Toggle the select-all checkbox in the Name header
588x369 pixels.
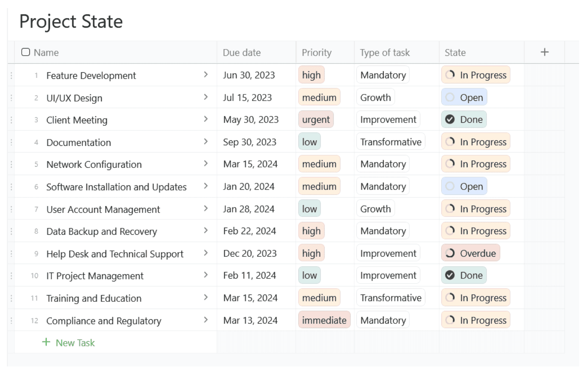[25, 52]
